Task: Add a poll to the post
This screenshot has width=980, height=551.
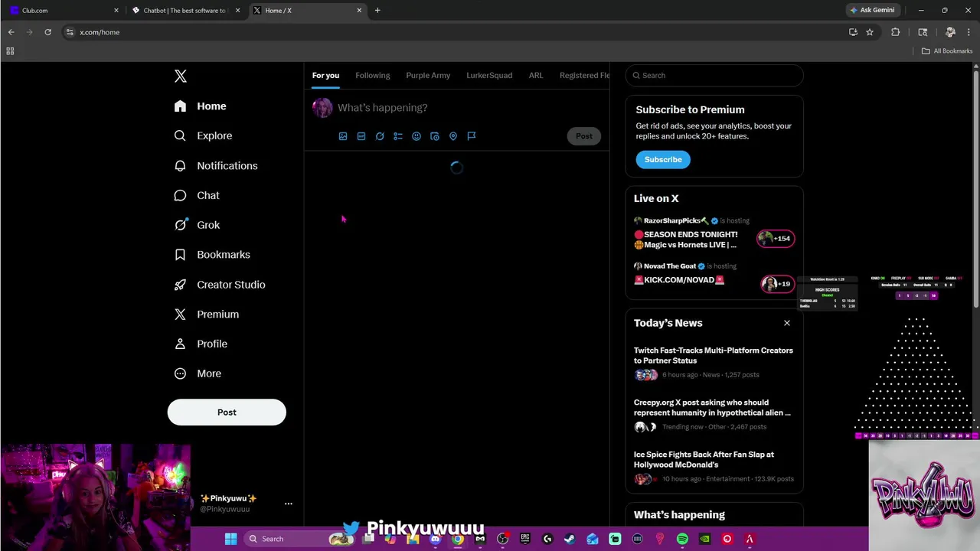Action: (x=398, y=136)
